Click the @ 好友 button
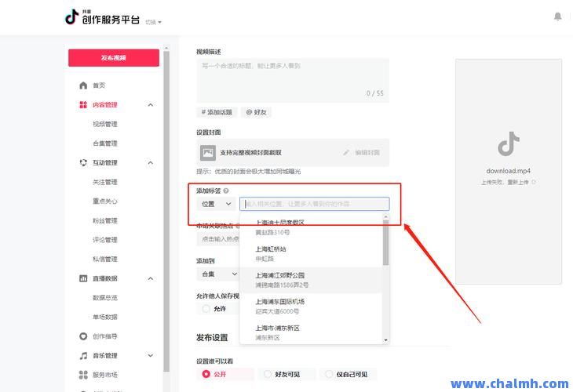Viewport: 573px width, 392px height. 256,112
